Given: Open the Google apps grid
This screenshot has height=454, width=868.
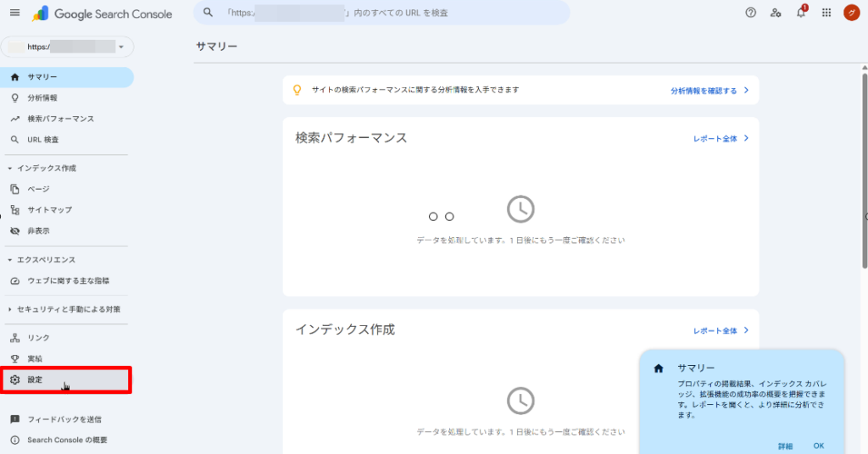Looking at the screenshot, I should [826, 12].
